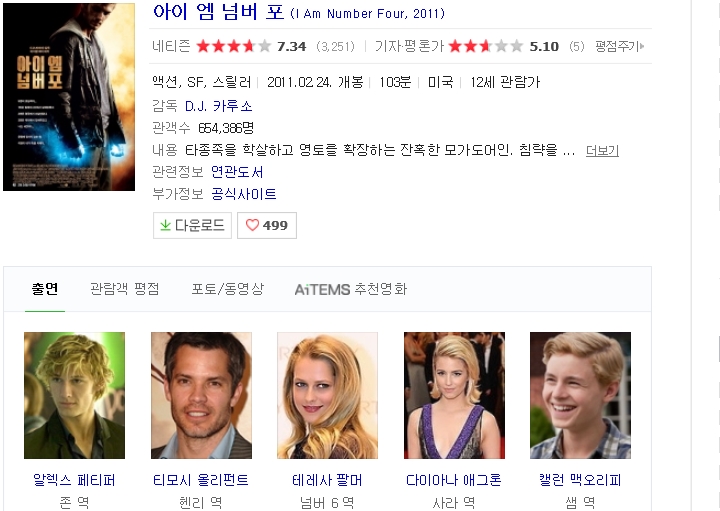Click the 티모시 올리펀트 actor photo
This screenshot has width=720, height=511.
(x=201, y=395)
